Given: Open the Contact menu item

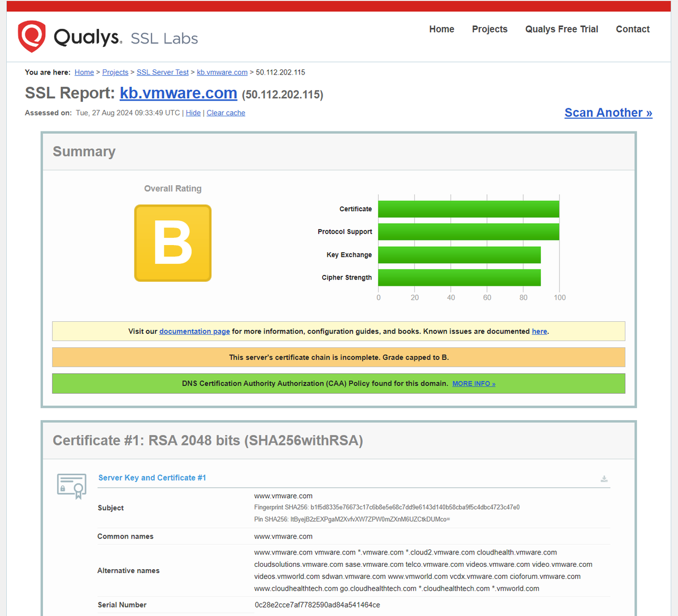Looking at the screenshot, I should click(633, 29).
